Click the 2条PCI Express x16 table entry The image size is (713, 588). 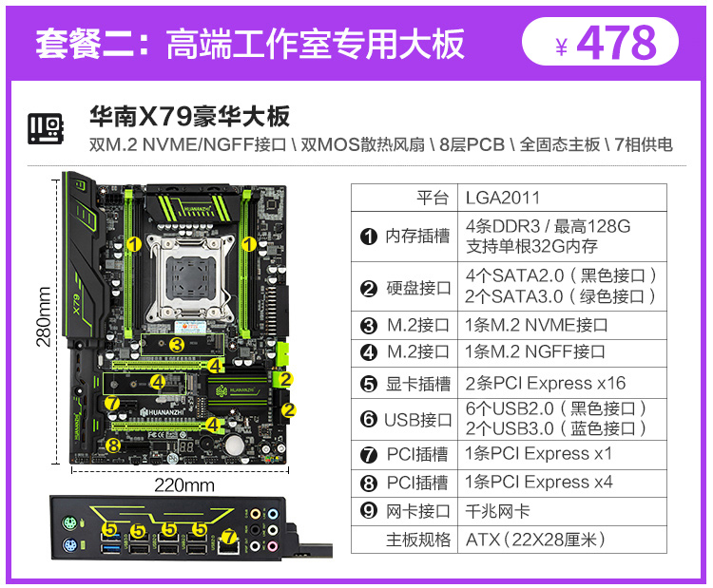tap(546, 384)
